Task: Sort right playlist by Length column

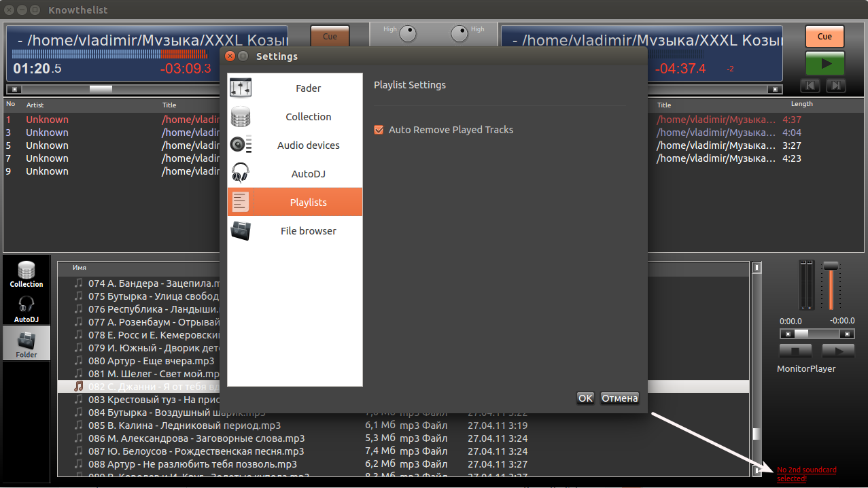Action: [x=802, y=104]
